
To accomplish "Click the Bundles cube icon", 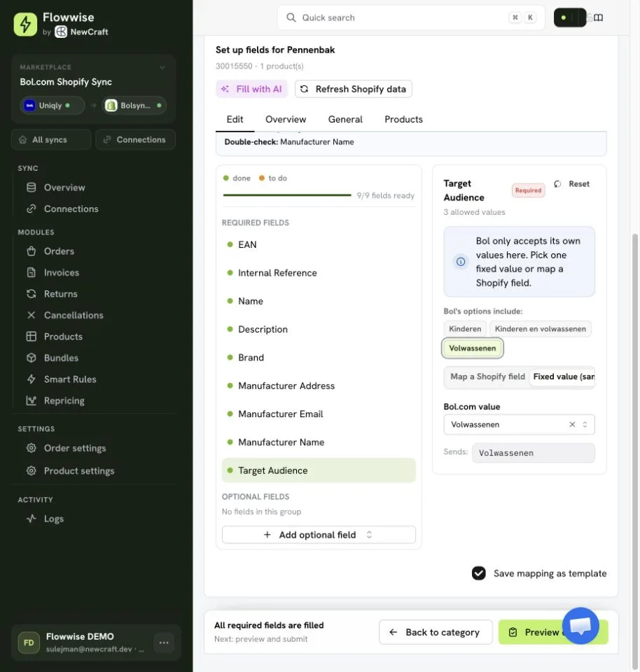I will click(x=32, y=358).
